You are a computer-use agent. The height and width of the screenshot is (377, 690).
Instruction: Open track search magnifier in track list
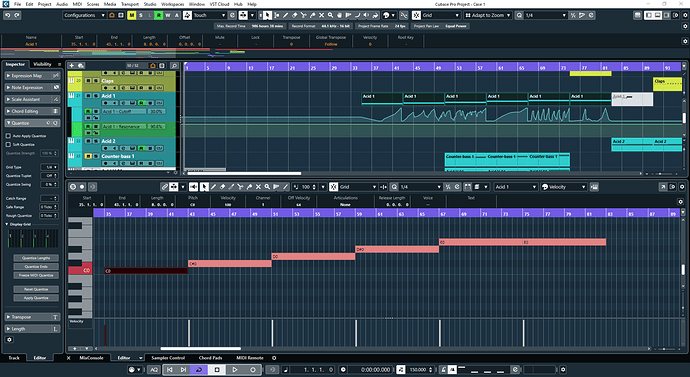point(174,66)
